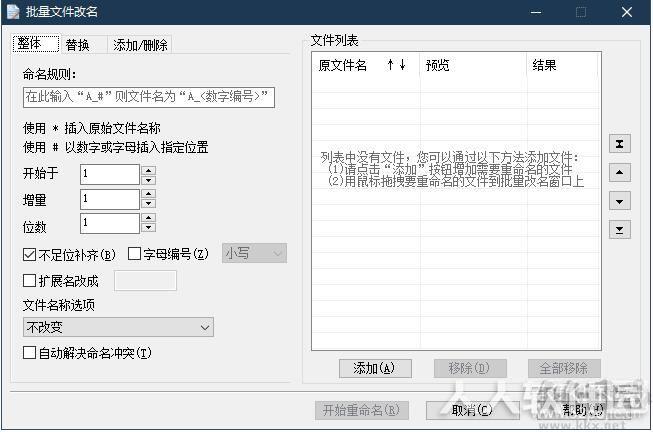Decrease the 开始于 value with down stepper
The width and height of the screenshot is (653, 432).
(x=149, y=180)
